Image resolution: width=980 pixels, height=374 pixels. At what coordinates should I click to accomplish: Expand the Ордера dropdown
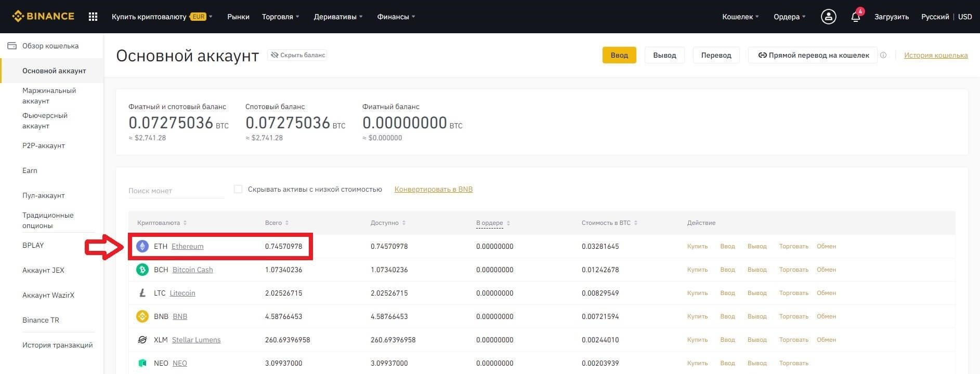pyautogui.click(x=789, y=17)
